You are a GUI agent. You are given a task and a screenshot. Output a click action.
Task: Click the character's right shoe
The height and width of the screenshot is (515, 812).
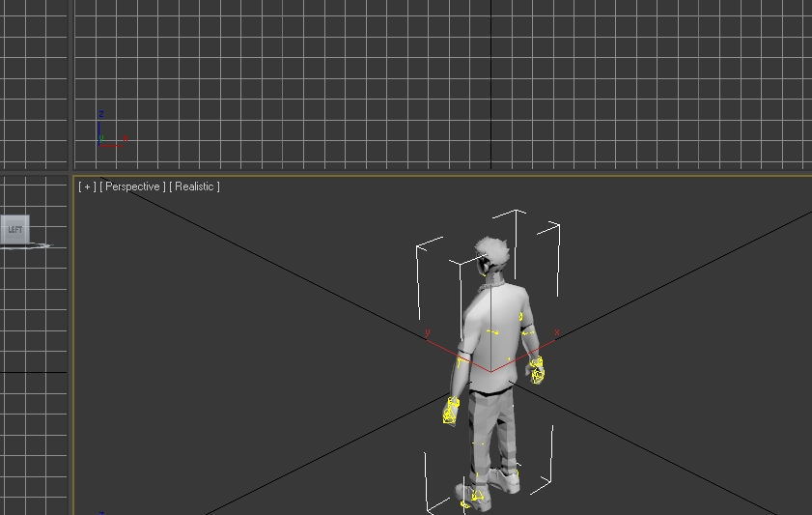(x=506, y=479)
